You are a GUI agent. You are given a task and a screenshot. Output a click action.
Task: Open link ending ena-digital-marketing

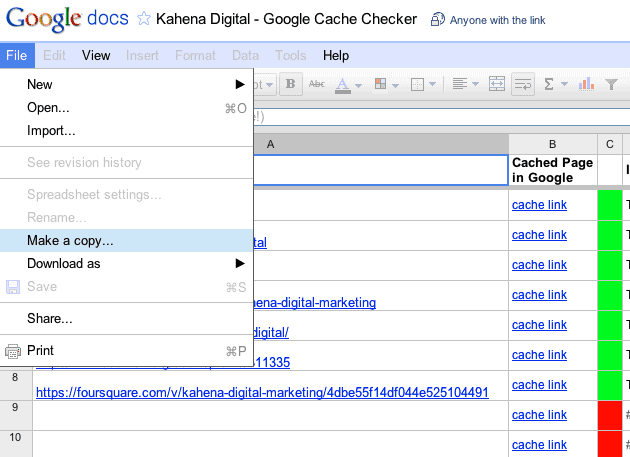tap(315, 302)
